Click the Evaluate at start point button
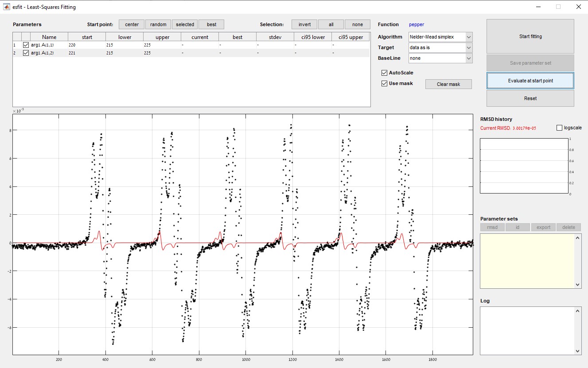The width and height of the screenshot is (588, 368). [530, 81]
